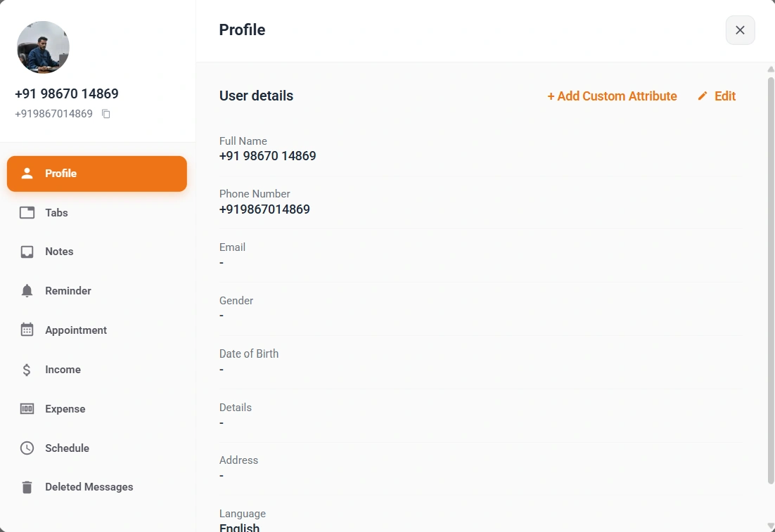Click the scrollbar up arrow
775x532 pixels.
point(771,69)
